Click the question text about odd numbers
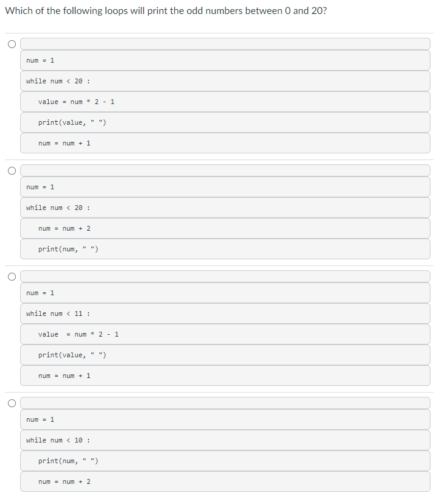436x504 pixels. (x=164, y=10)
